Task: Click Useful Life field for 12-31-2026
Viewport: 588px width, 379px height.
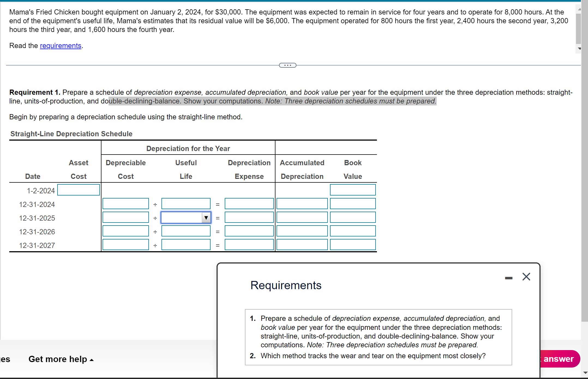Action: (x=186, y=231)
